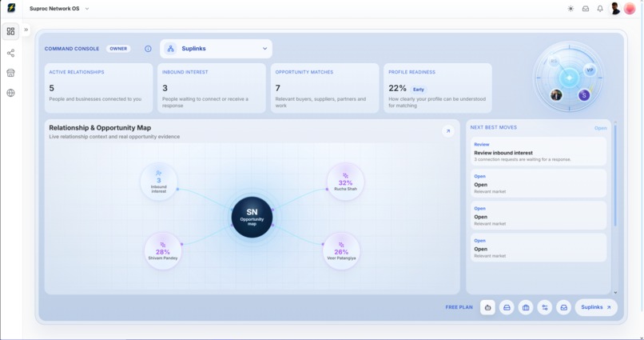Open the Active Relationships card
The height and width of the screenshot is (340, 644).
pyautogui.click(x=98, y=88)
